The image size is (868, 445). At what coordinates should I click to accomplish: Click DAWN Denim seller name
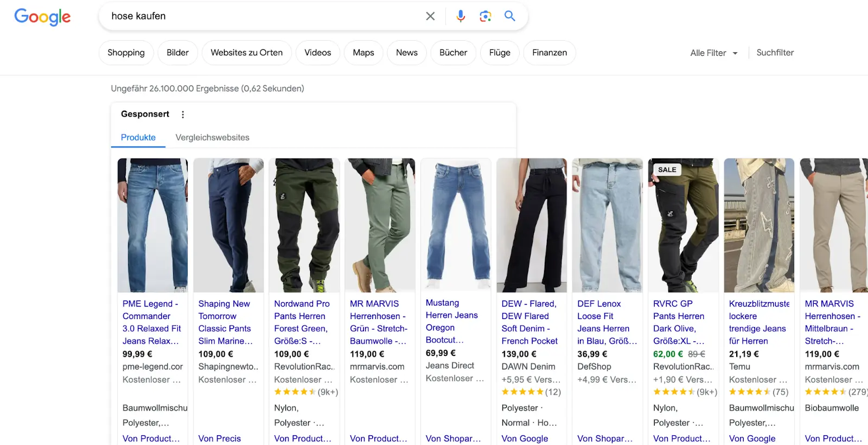(x=528, y=367)
